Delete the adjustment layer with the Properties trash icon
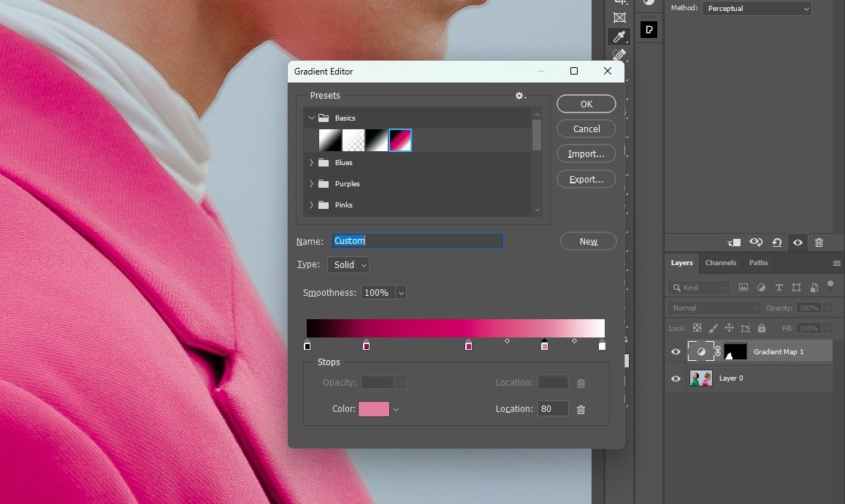Screen dimensions: 845x504 tap(819, 243)
